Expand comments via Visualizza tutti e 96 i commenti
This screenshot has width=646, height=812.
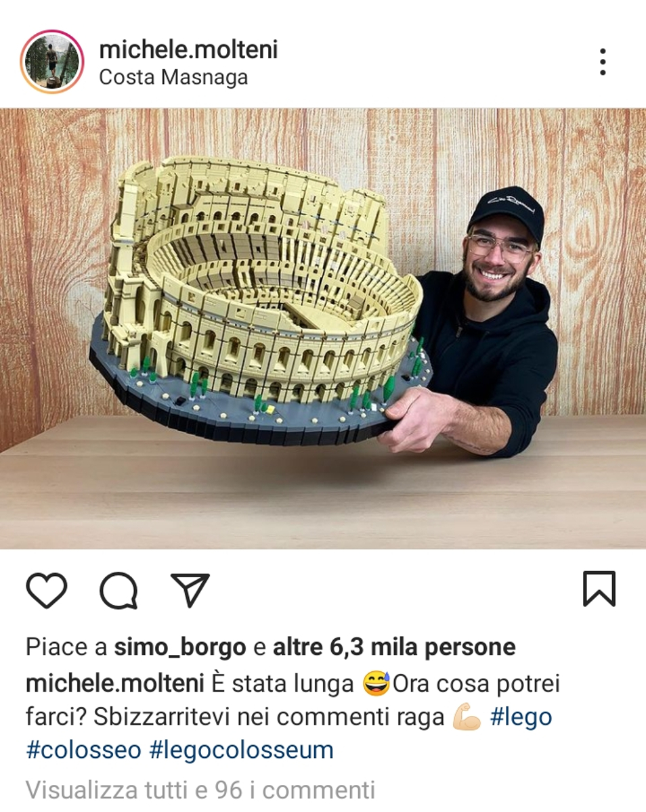coord(200,790)
